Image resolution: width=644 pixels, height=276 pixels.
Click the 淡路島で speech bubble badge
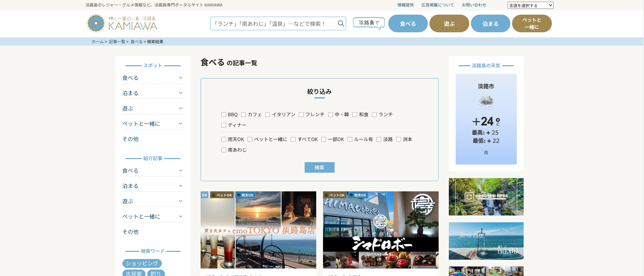pos(369,23)
